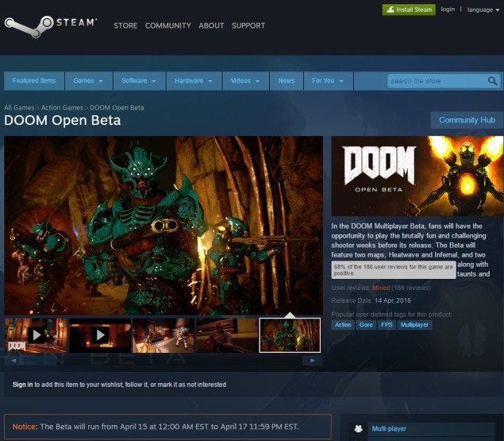Click the thumbnail strip scrollbar track
504x441 pixels.
pyautogui.click(x=163, y=361)
